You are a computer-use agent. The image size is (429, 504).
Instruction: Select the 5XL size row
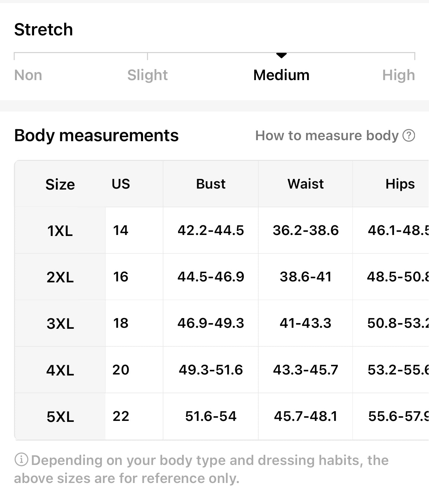point(60,417)
